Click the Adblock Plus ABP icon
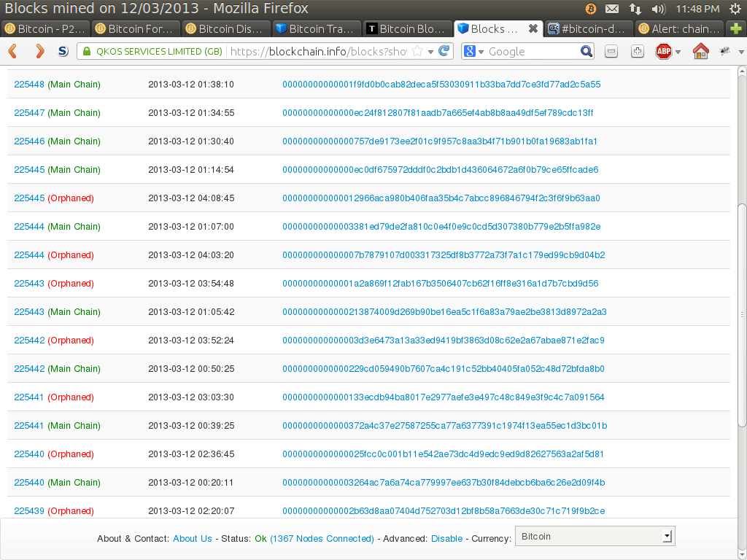This screenshot has height=560, width=747. pos(663,51)
